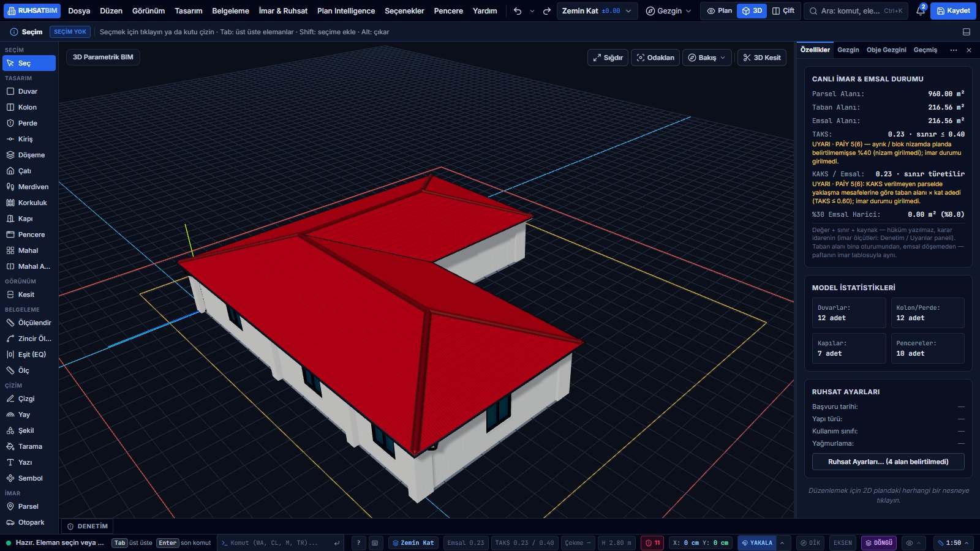This screenshot has height=551, width=980.
Task: Undo the last action
Action: (518, 11)
